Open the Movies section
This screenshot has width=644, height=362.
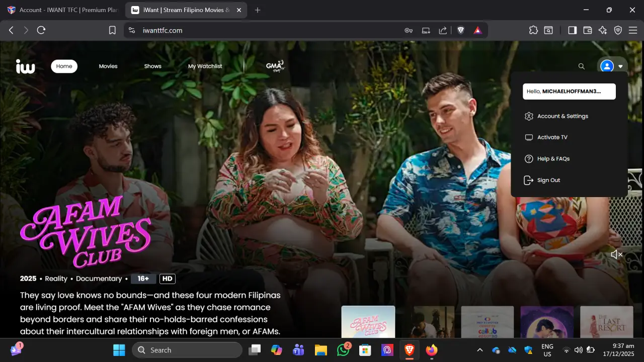(108, 66)
